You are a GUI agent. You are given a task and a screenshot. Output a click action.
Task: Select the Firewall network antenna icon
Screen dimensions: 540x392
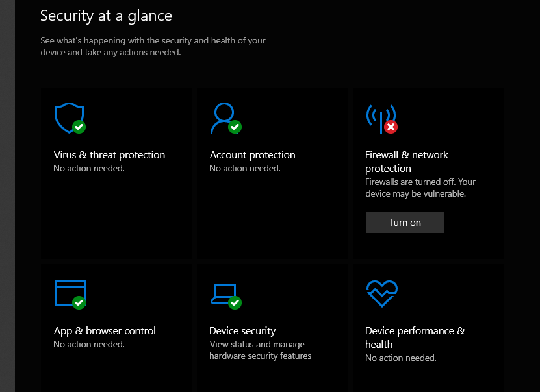381,117
